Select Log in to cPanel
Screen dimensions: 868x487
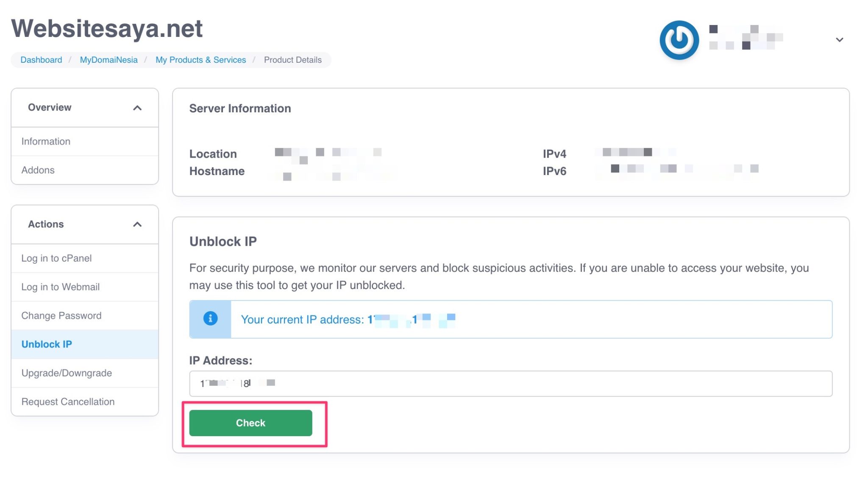[56, 258]
